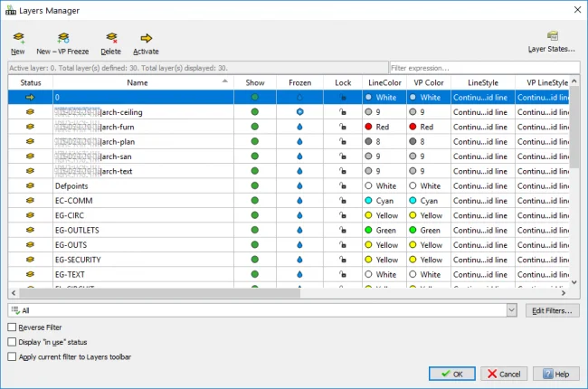
Task: Click the Delete layer toolbar icon
Action: click(x=111, y=38)
